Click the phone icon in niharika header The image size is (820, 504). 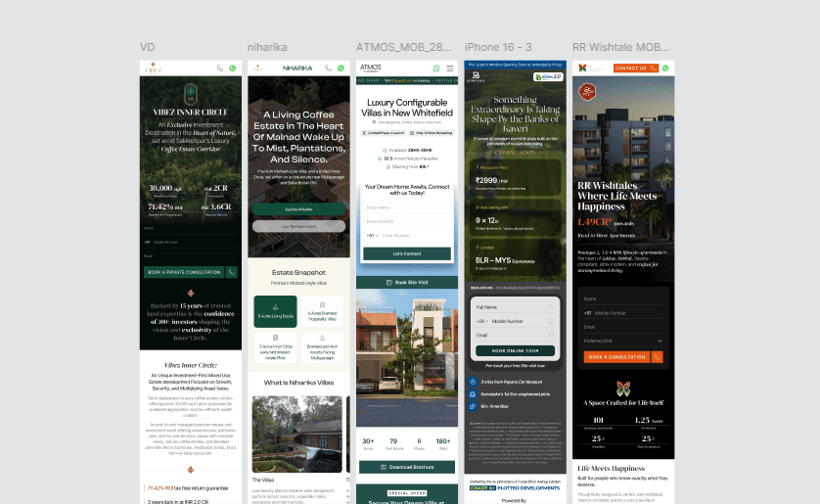[328, 68]
